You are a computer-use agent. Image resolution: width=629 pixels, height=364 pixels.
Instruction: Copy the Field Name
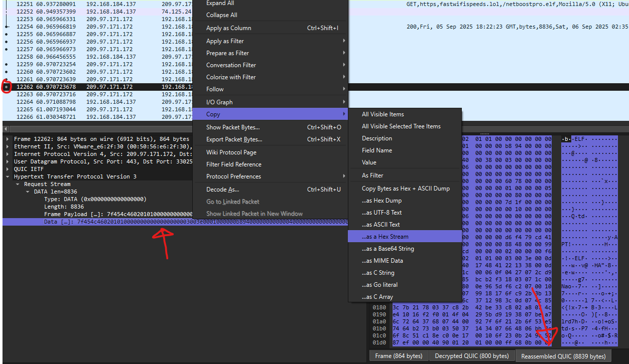[405, 150]
